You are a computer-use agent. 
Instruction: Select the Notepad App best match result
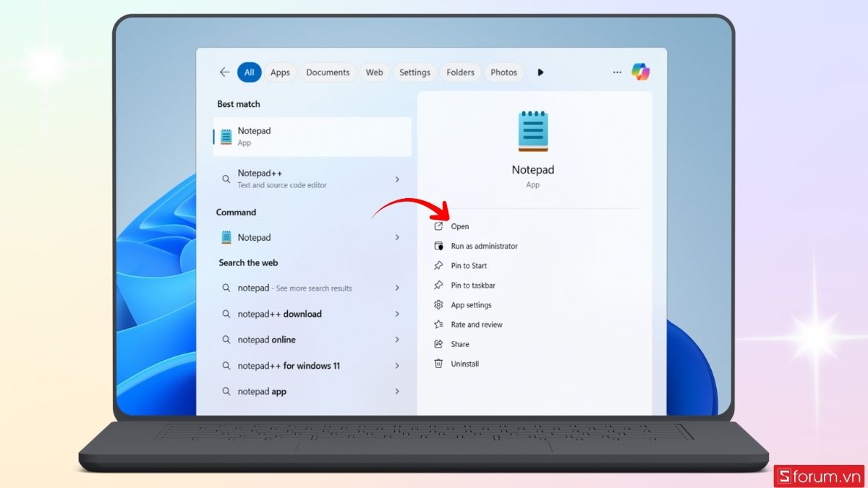tap(312, 137)
